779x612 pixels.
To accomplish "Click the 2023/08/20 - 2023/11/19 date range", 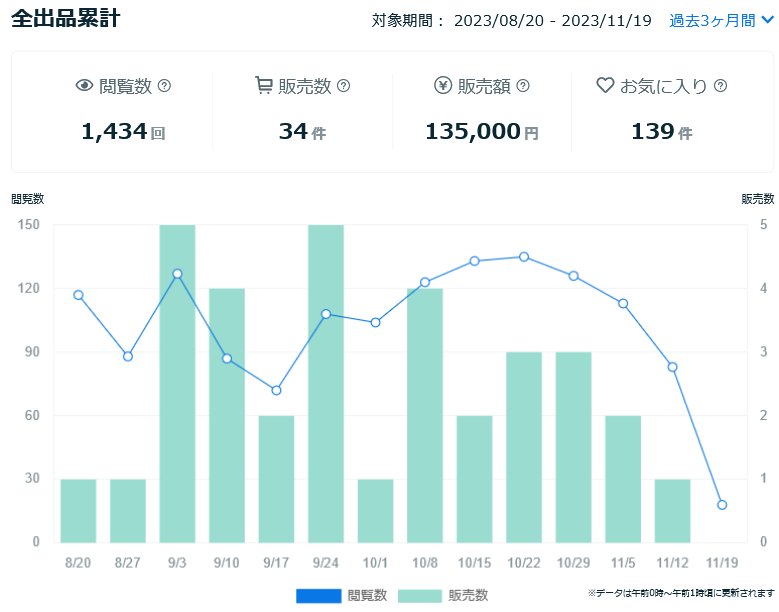I will pos(552,20).
